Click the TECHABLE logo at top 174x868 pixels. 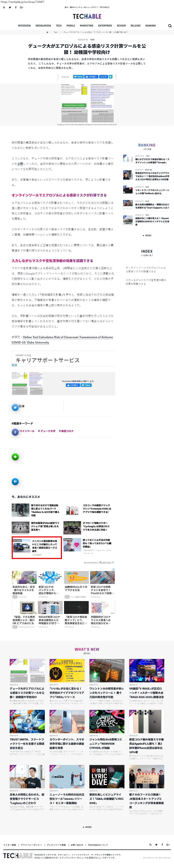pyautogui.click(x=87, y=16)
